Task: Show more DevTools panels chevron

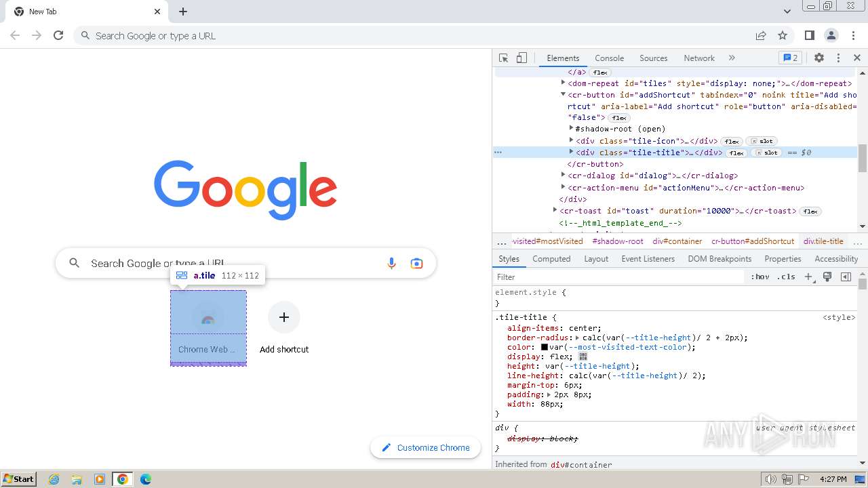Action: point(732,58)
